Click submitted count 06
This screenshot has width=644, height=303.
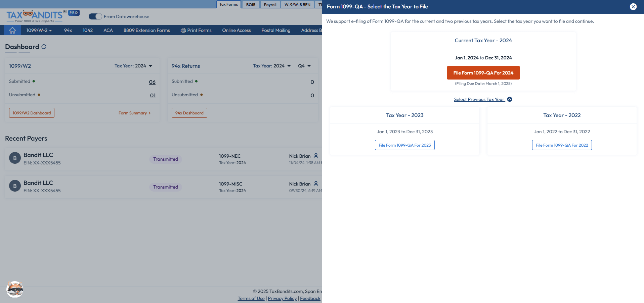point(152,82)
